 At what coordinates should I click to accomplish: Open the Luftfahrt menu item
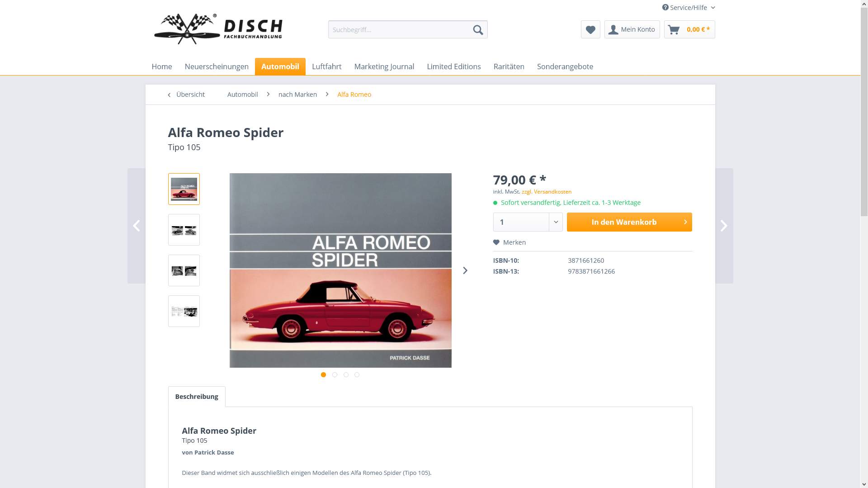coord(326,66)
